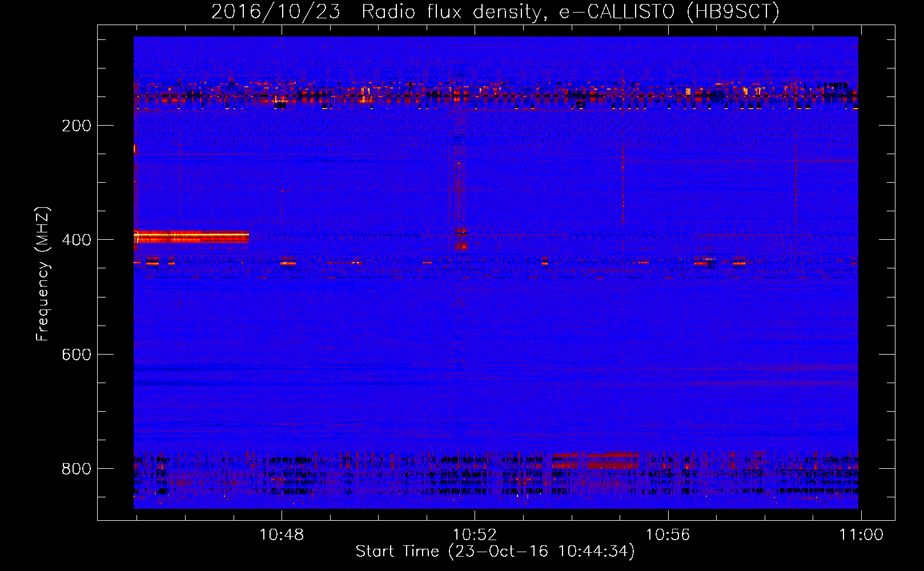Click the bright red emission band near 400 MHz
Viewport: 924px width, 571px height.
click(x=191, y=237)
